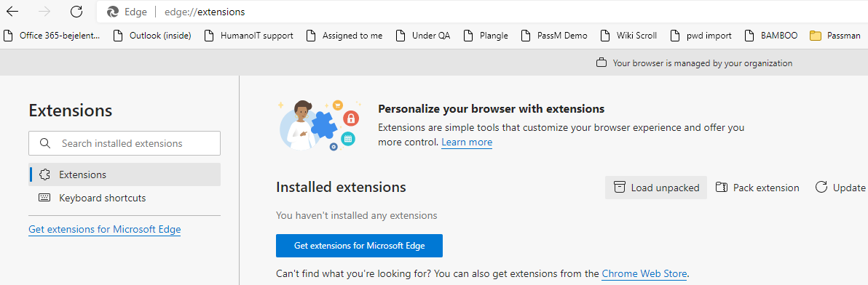Open BAMBOO bookmark
The height and width of the screenshot is (285, 868).
click(771, 36)
